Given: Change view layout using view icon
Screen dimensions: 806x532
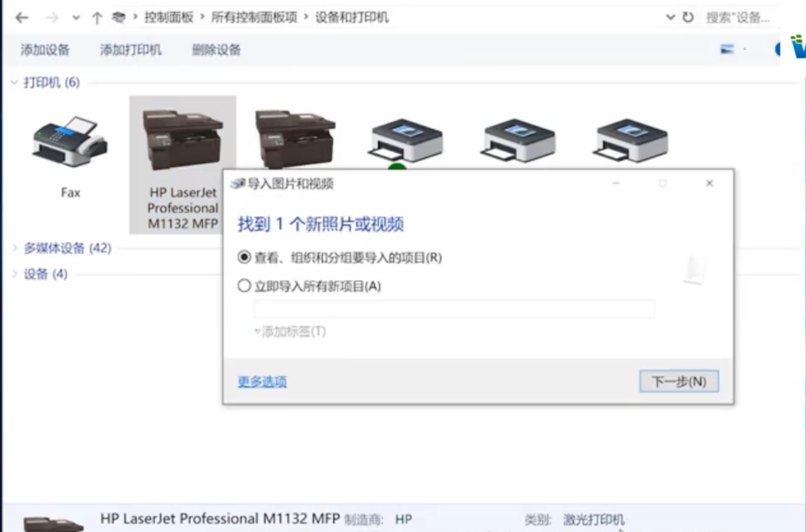Looking at the screenshot, I should (x=727, y=50).
